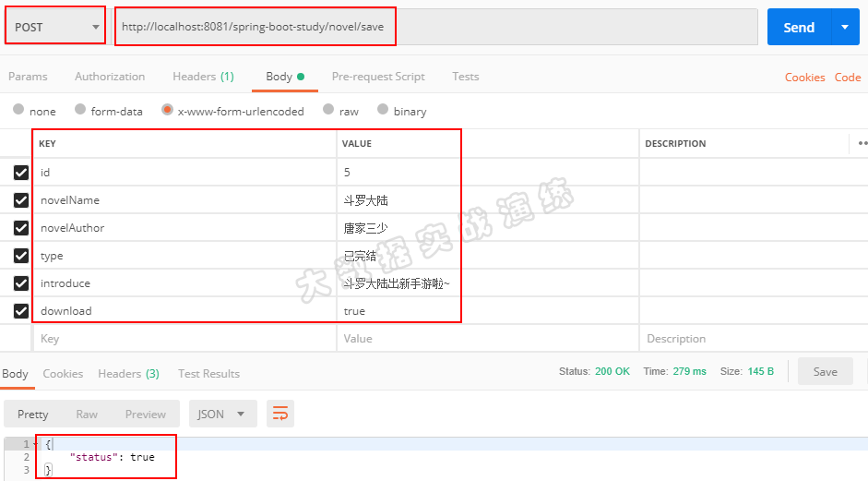The image size is (868, 481).
Task: Click the request URL field
Action: click(x=435, y=27)
